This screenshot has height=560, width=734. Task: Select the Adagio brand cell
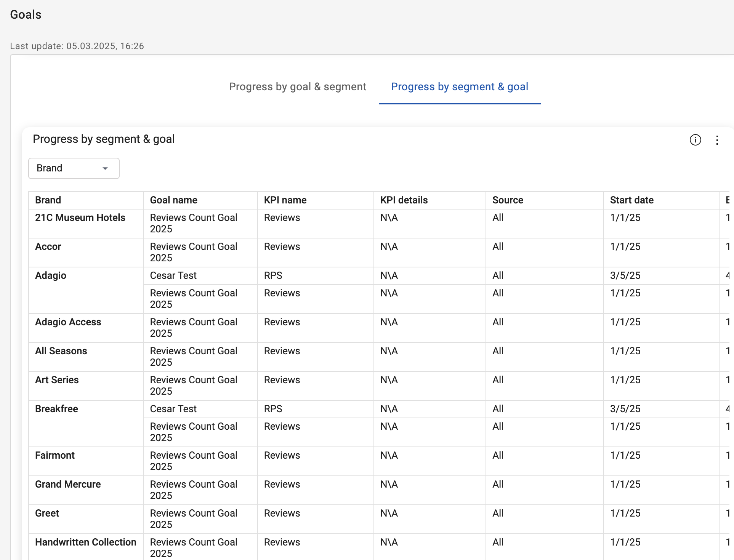(x=86, y=290)
